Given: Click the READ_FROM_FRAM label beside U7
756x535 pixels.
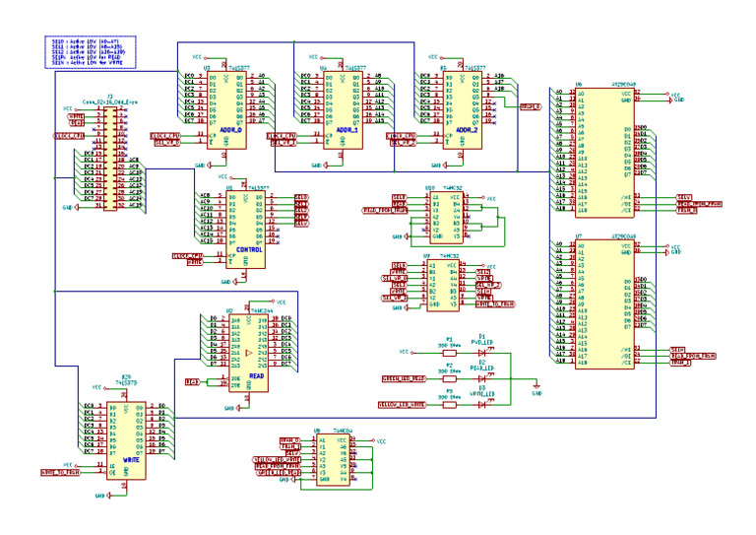Looking at the screenshot, I should (693, 356).
